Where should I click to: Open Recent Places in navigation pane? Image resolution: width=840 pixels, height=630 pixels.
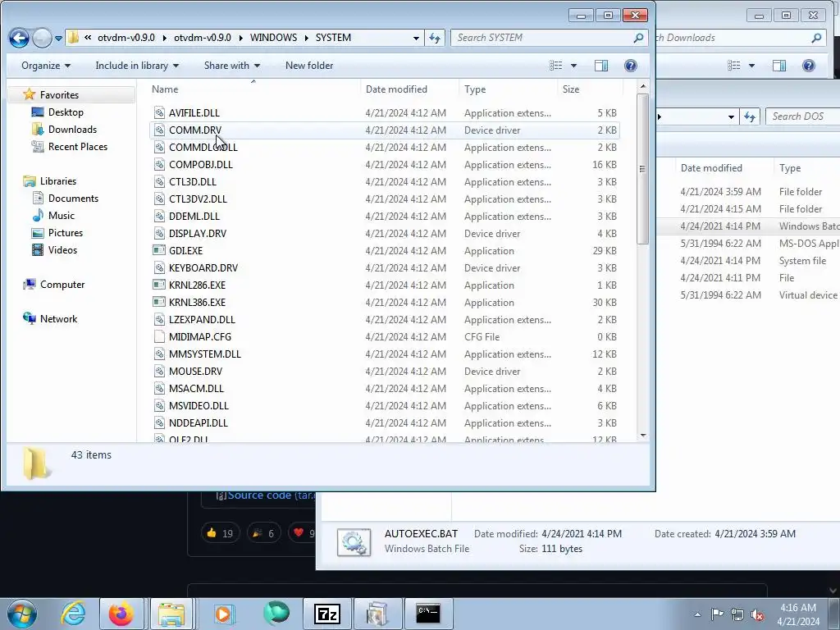[77, 146]
